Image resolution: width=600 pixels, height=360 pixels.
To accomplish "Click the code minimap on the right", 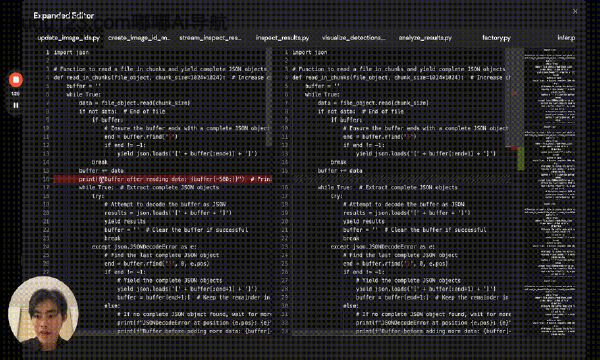I will pos(550,191).
